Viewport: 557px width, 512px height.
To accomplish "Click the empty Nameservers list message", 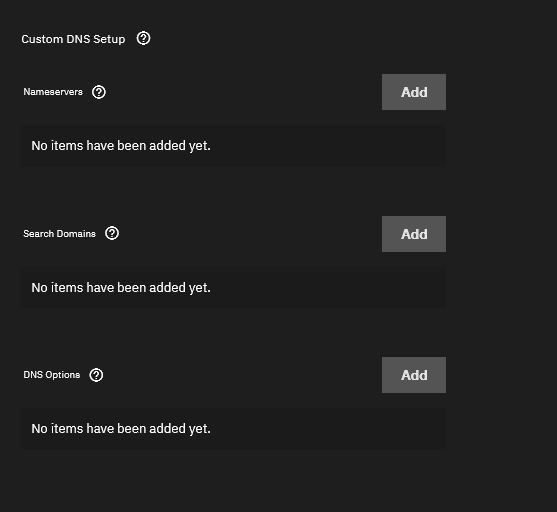I will click(x=121, y=146).
